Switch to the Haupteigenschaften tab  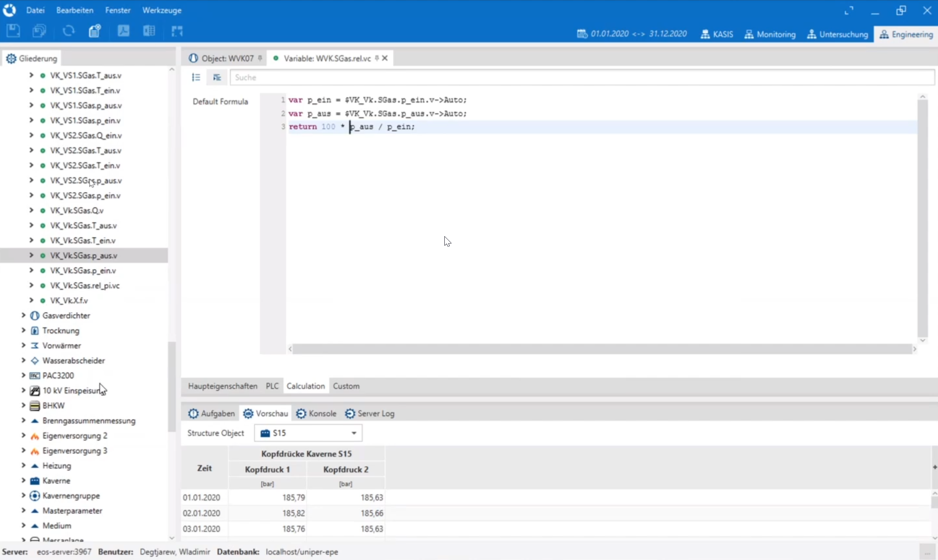click(x=223, y=386)
